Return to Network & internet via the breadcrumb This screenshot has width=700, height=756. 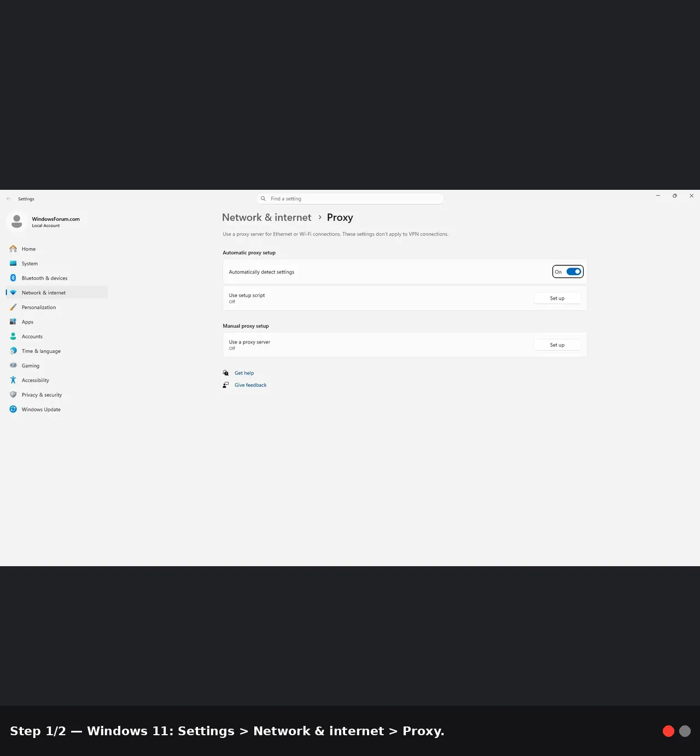266,218
